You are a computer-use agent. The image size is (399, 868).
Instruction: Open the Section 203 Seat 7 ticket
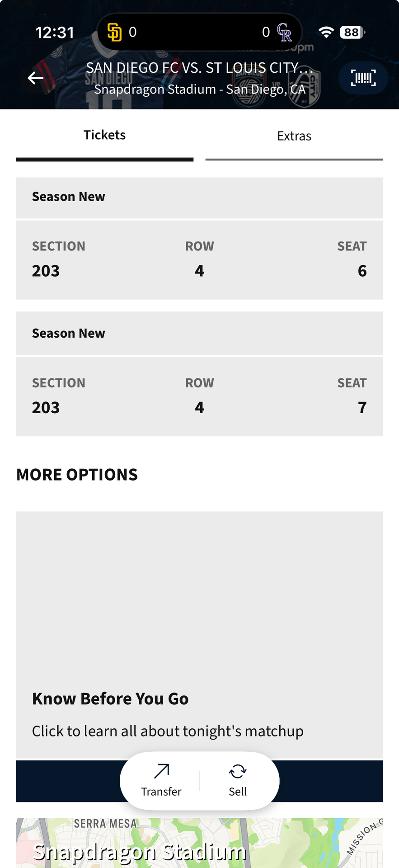coord(199,396)
